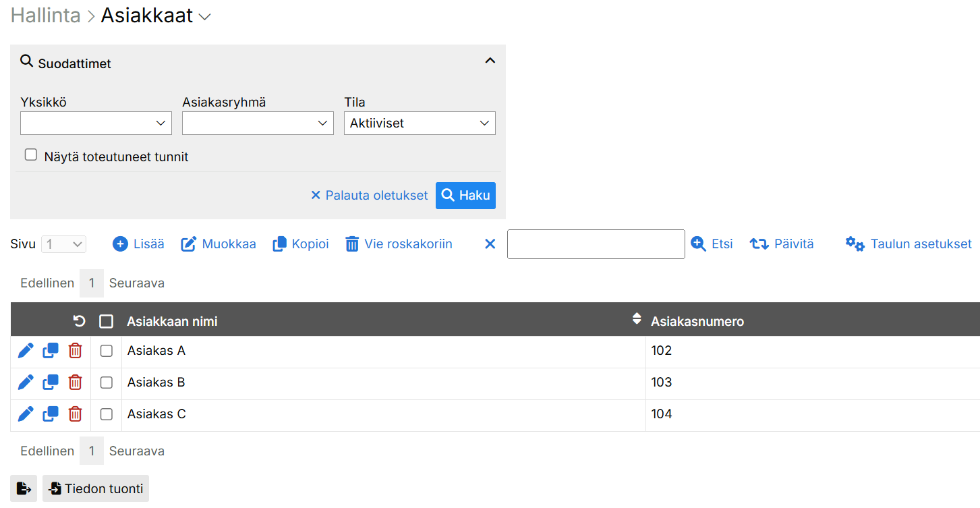This screenshot has height=508, width=980.
Task: Click the blue Haku search button
Action: point(465,196)
